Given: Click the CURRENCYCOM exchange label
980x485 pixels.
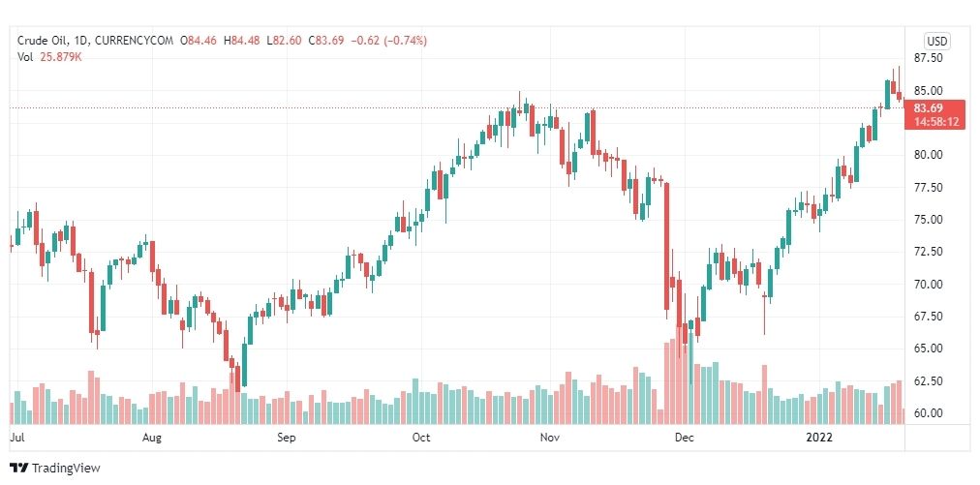Looking at the screenshot, I should [x=132, y=41].
